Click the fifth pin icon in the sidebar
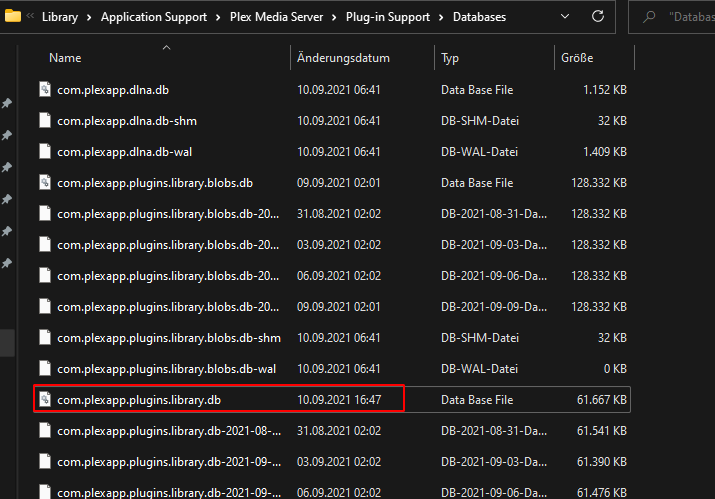The height and width of the screenshot is (499, 715). pyautogui.click(x=6, y=231)
